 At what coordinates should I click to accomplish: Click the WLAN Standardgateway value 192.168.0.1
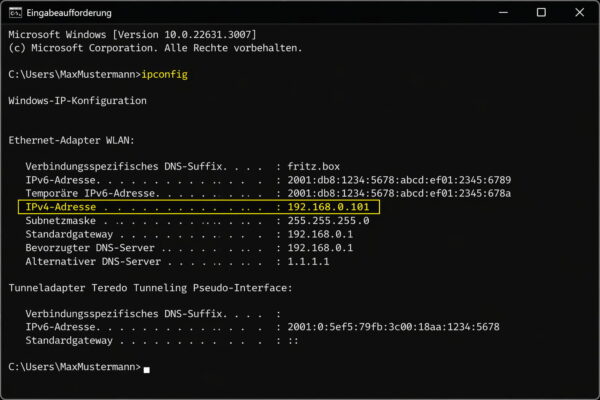click(x=320, y=234)
